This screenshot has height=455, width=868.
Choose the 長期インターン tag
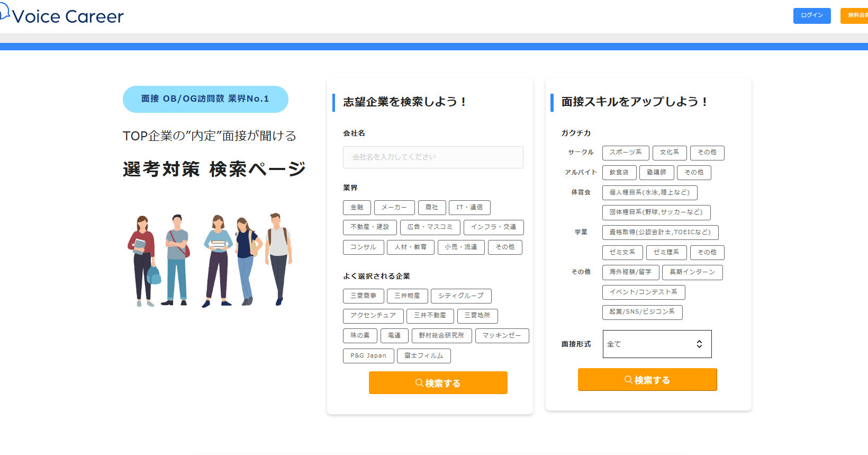(x=692, y=272)
